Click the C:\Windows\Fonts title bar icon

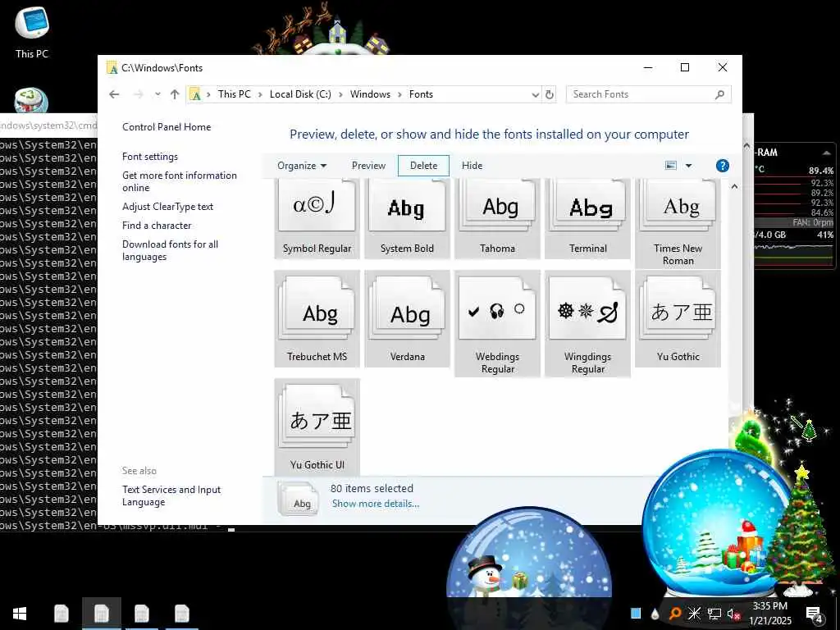pyautogui.click(x=112, y=67)
